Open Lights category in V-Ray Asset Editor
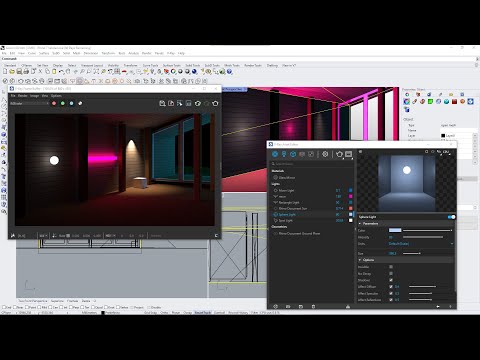Screen dimensions: 480x360 (x=284, y=154)
